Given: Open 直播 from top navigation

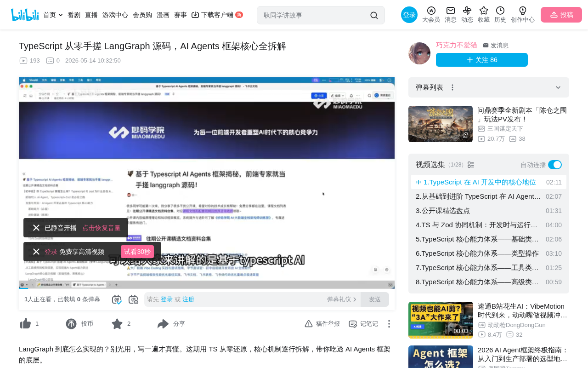Looking at the screenshot, I should coord(91,15).
